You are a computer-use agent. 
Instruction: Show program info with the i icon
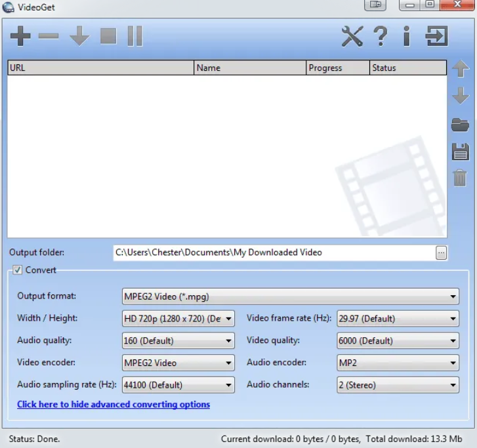pos(407,36)
